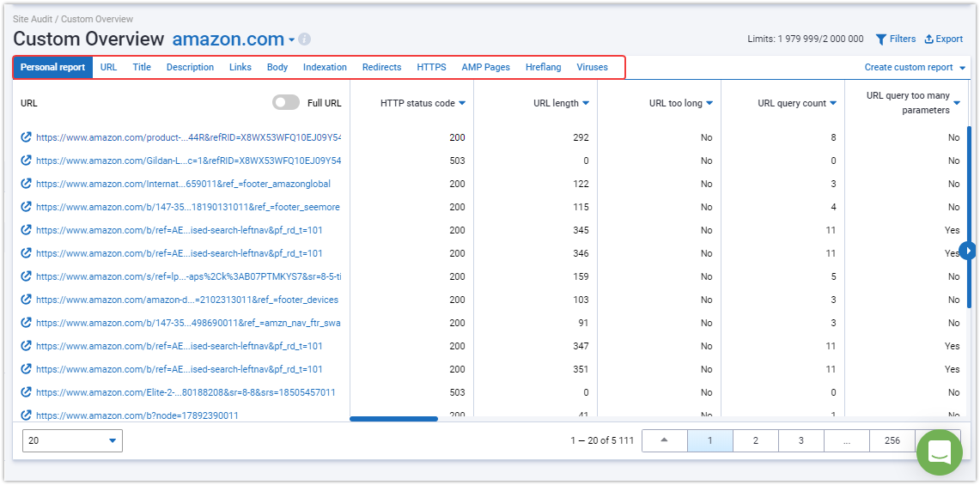Open URL length column sort arrow
The height and width of the screenshot is (485, 980).
(586, 103)
